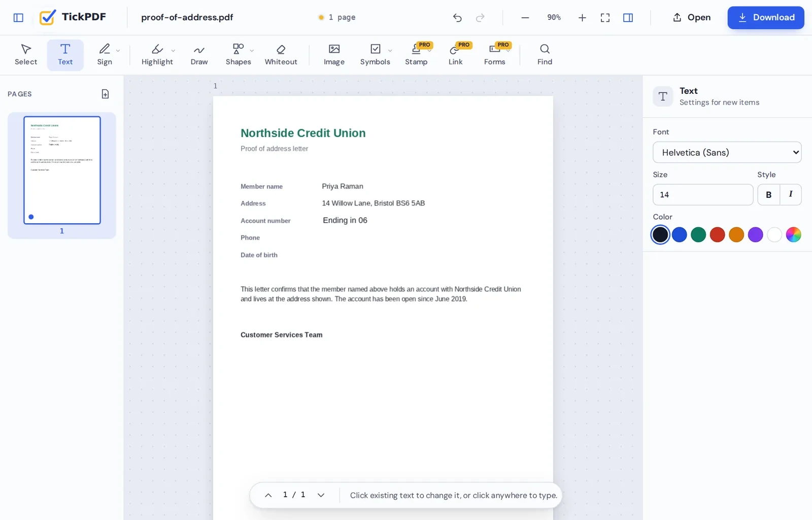812x520 pixels.
Task: Activate the Text tool
Action: tap(65, 55)
